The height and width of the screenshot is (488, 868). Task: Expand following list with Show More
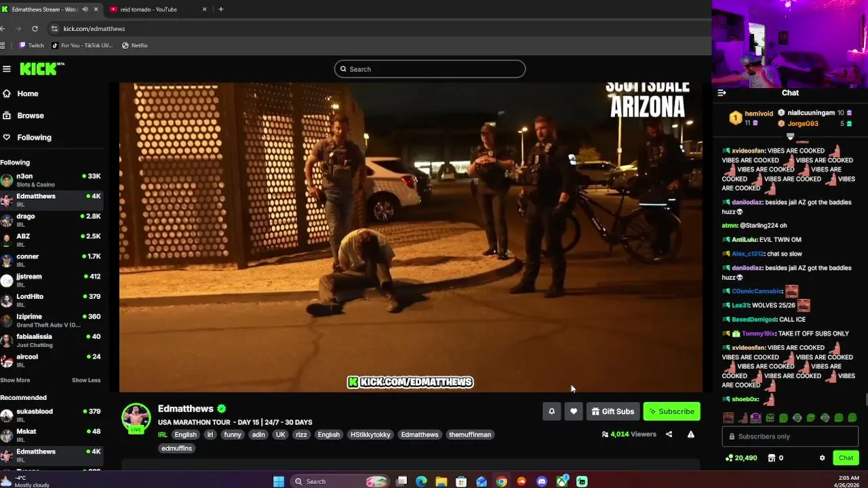point(15,380)
